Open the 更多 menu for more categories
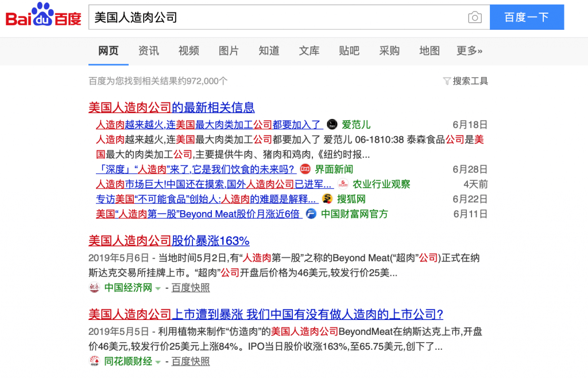The height and width of the screenshot is (378, 588). pyautogui.click(x=469, y=51)
